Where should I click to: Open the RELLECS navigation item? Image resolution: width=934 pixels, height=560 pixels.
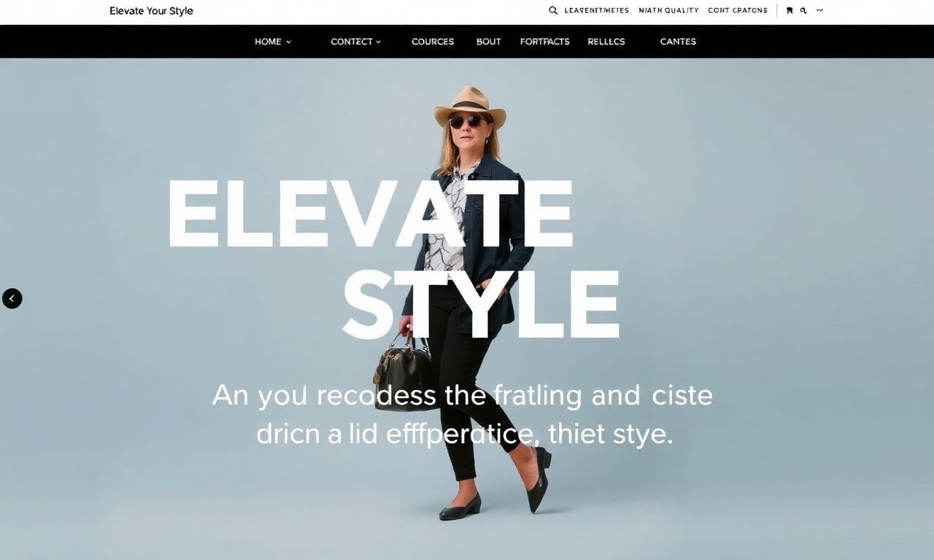606,42
